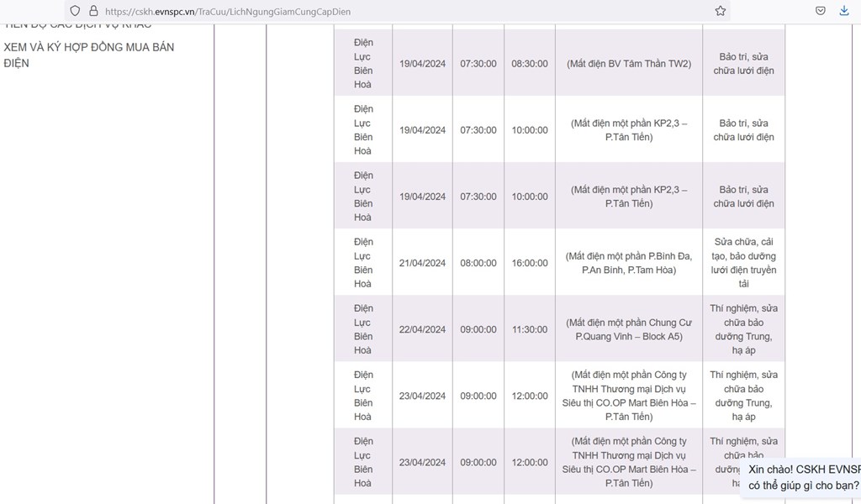
Task: Click the 22/04/2024 date cell
Action: pos(422,329)
